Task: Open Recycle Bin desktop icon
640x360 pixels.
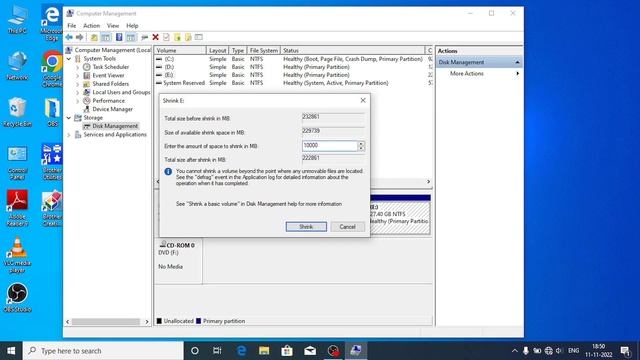Action: click(x=17, y=112)
